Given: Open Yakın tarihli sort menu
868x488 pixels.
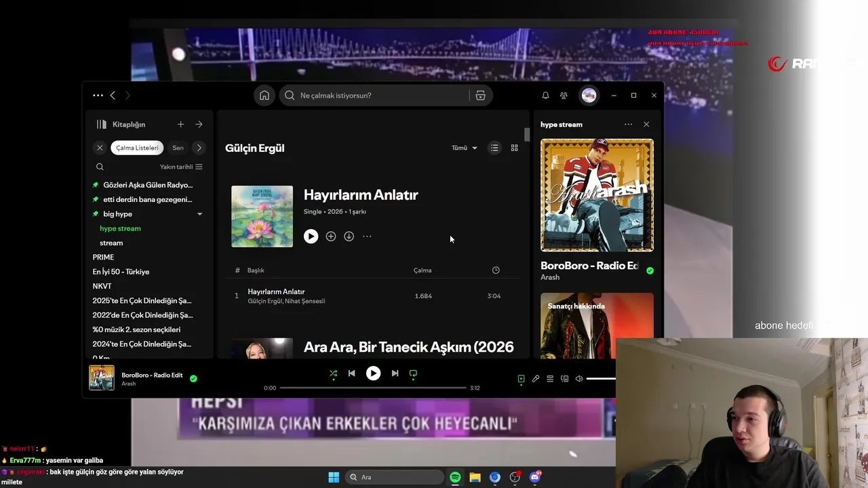Looking at the screenshot, I should pos(181,167).
